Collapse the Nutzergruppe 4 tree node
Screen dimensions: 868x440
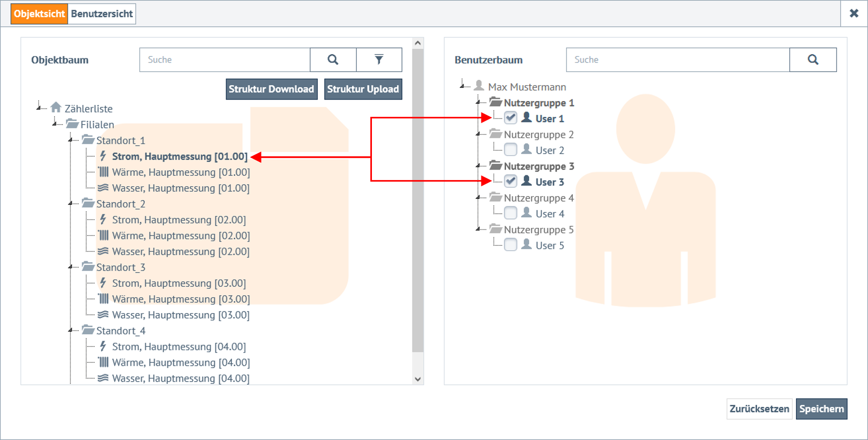(478, 198)
